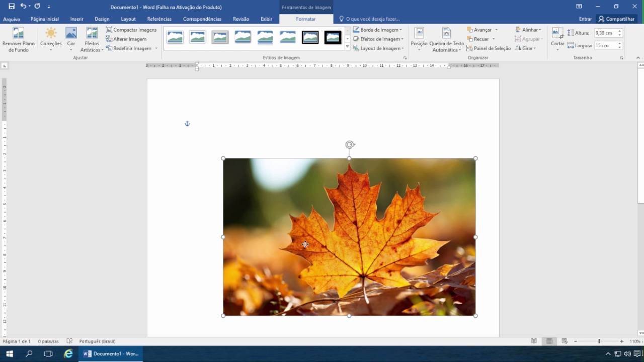Switch to Página Inicial tab

tap(44, 19)
